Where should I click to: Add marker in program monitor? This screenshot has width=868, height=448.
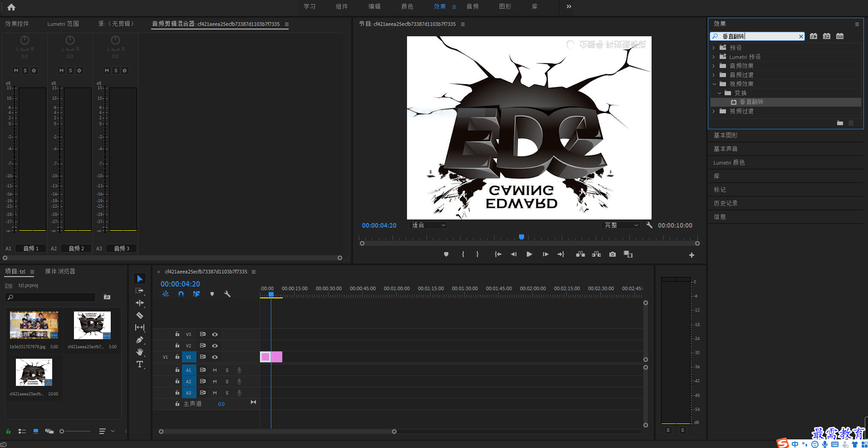[x=446, y=254]
